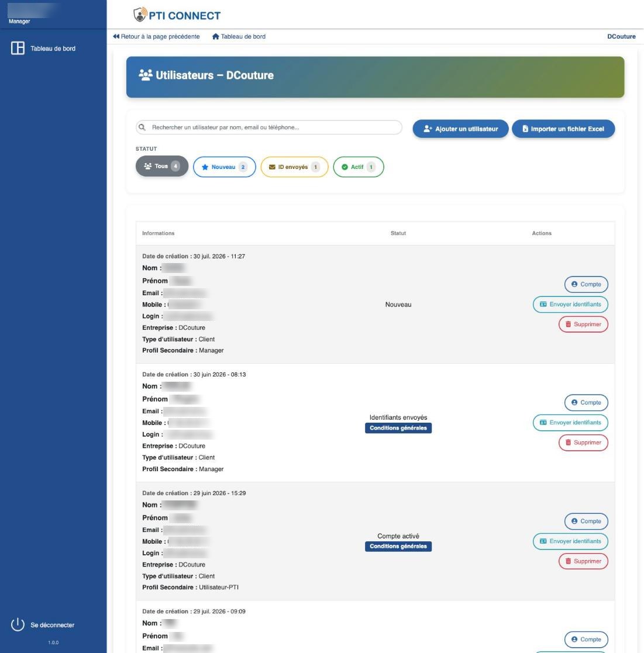Click the sidebar dashboard grid icon
Image resolution: width=644 pixels, height=653 pixels.
click(x=18, y=48)
